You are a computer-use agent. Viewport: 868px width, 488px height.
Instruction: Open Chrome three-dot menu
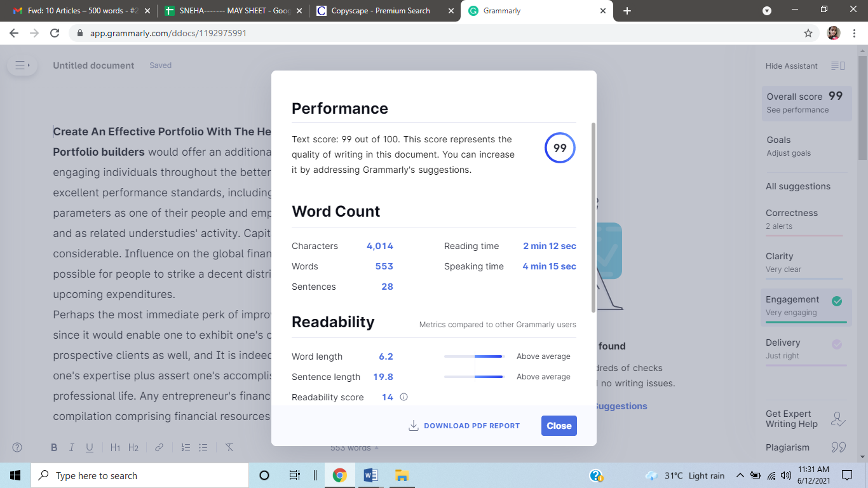point(855,33)
